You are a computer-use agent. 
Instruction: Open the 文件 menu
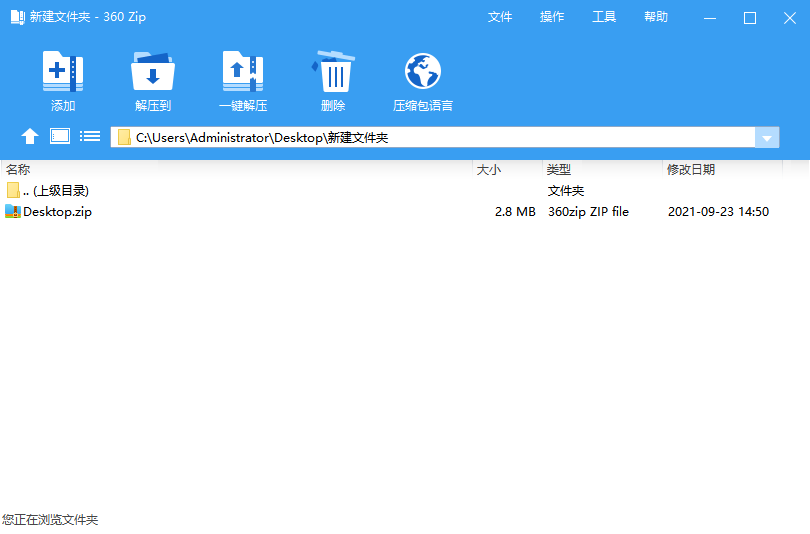click(x=500, y=17)
